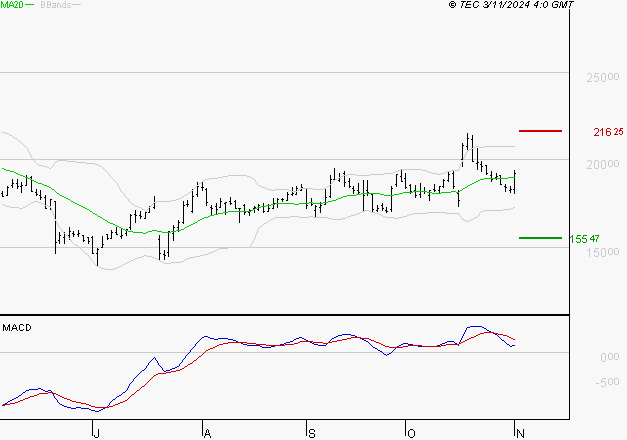Click the green support level line marker
Image resolution: width=627 pixels, height=440 pixels.
pos(540,238)
